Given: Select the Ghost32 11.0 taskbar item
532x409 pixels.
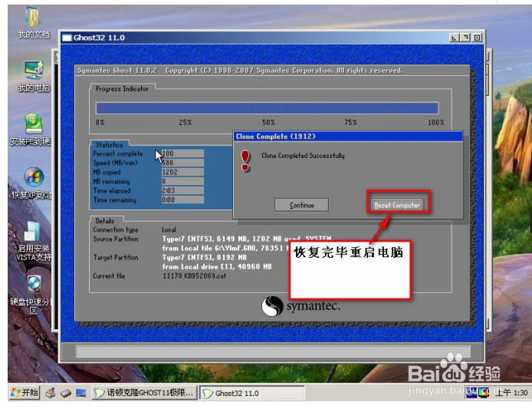Looking at the screenshot, I should pos(252,393).
